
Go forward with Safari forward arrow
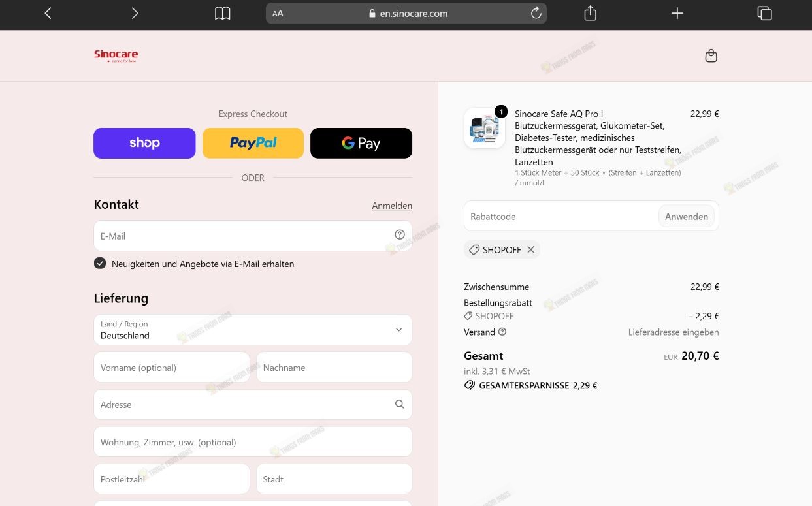[135, 13]
